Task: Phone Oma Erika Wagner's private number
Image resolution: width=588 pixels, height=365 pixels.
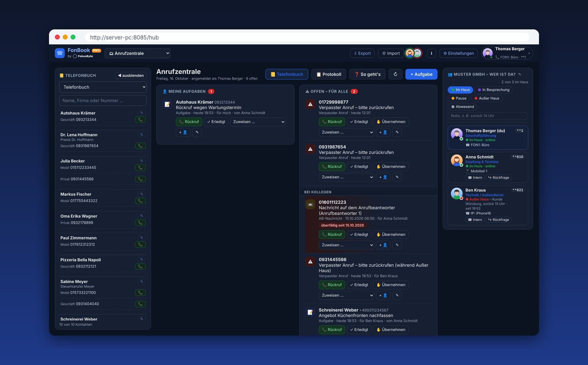Action: coord(140,223)
